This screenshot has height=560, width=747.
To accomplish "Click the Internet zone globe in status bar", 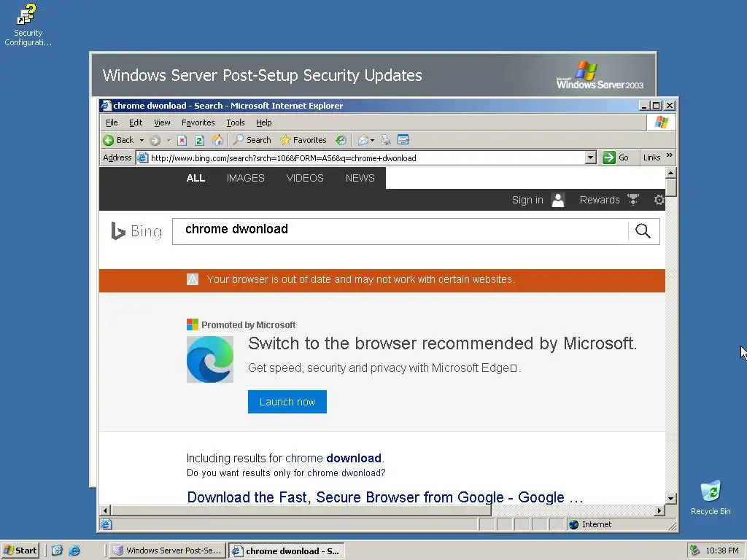I will pos(573,524).
